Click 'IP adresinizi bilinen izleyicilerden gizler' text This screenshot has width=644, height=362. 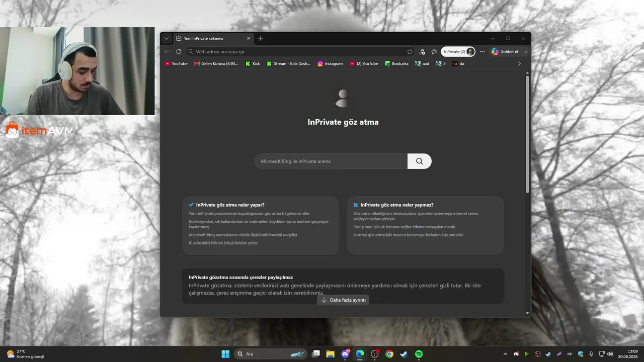click(223, 243)
